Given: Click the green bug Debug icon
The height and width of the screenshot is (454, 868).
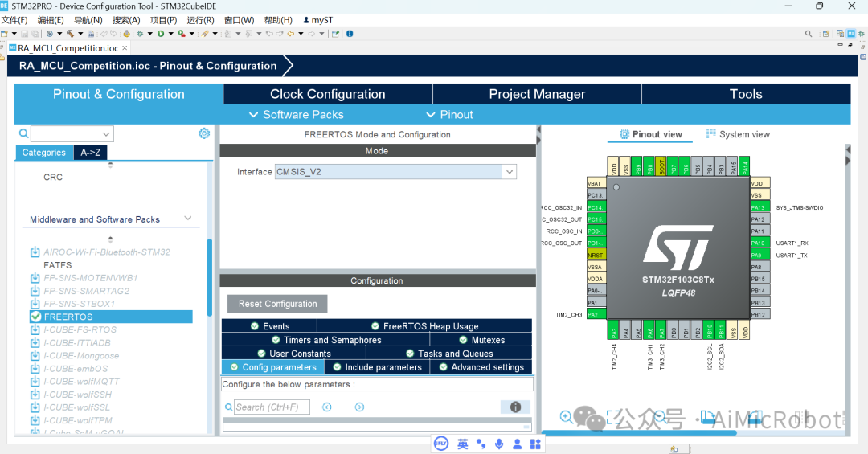Looking at the screenshot, I should [x=140, y=34].
